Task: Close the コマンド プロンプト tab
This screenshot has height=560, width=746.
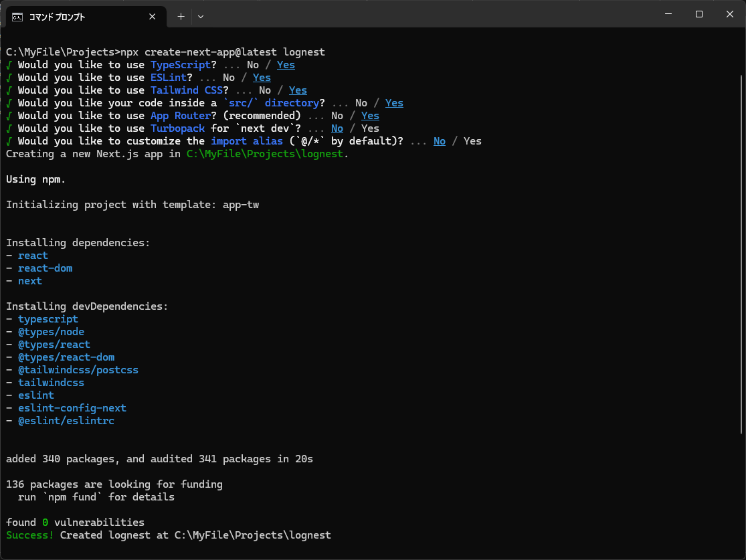Action: click(x=153, y=17)
